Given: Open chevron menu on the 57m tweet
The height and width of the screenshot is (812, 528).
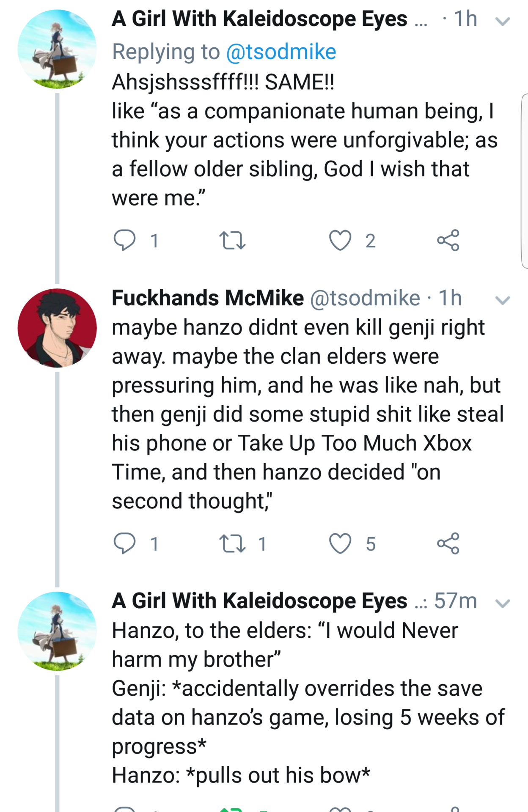Looking at the screenshot, I should [x=502, y=603].
